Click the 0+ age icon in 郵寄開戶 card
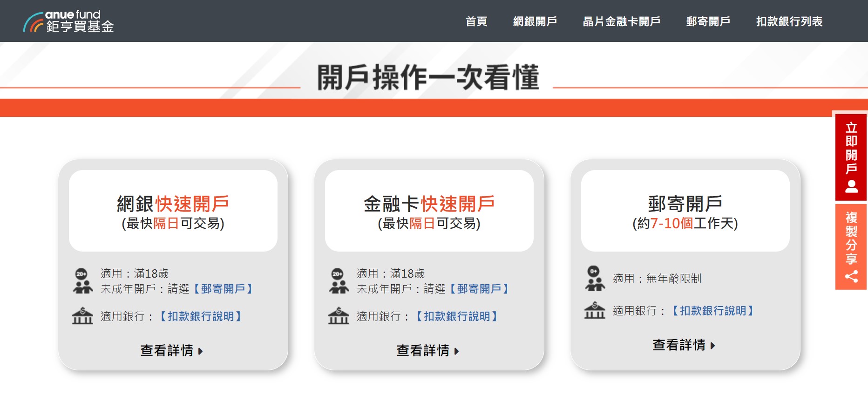The width and height of the screenshot is (868, 396). click(595, 278)
